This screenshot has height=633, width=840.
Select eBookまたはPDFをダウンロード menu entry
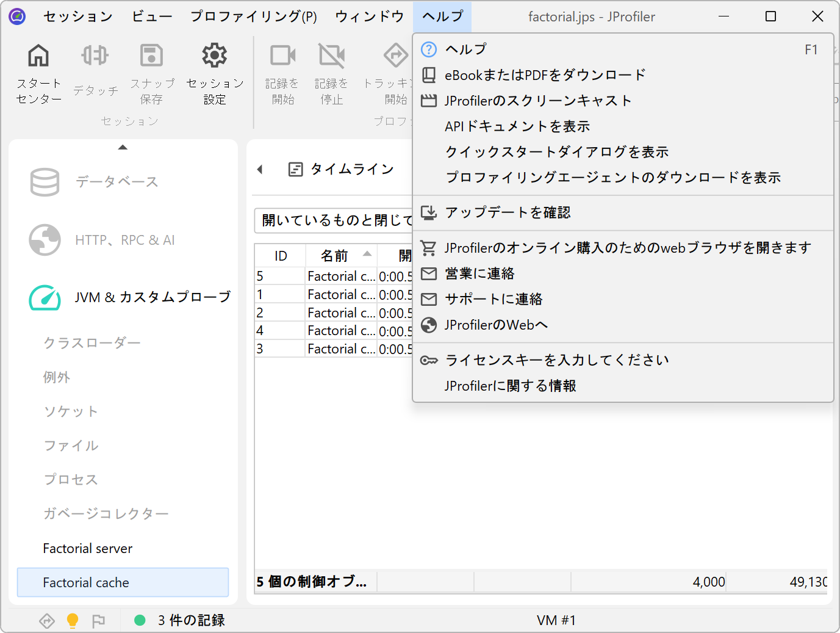(x=545, y=75)
